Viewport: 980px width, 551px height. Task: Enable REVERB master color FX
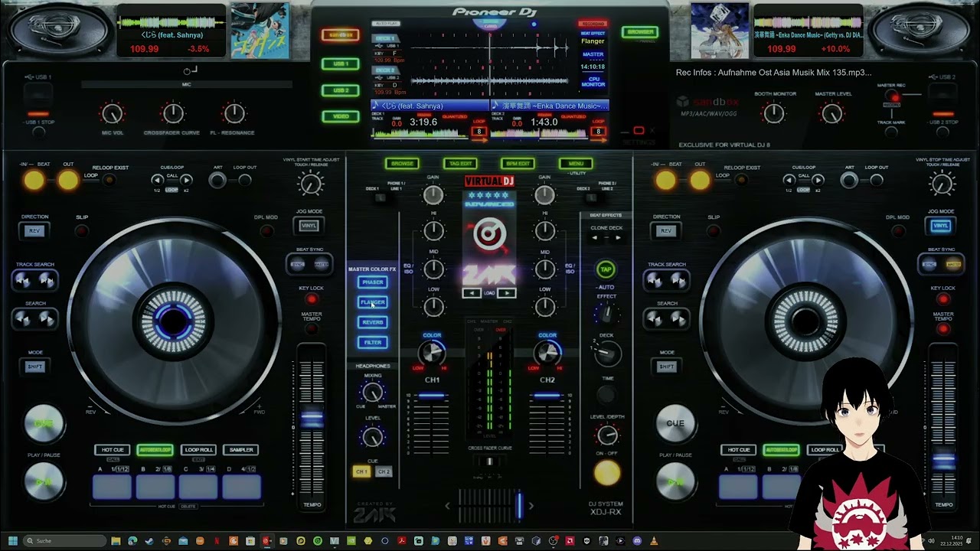click(373, 322)
